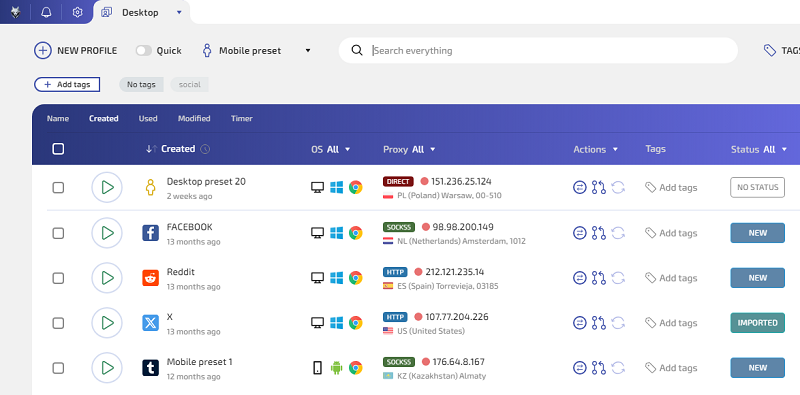The height and width of the screenshot is (395, 800).
Task: Expand the Desktop tab dropdown arrow
Action: 179,12
